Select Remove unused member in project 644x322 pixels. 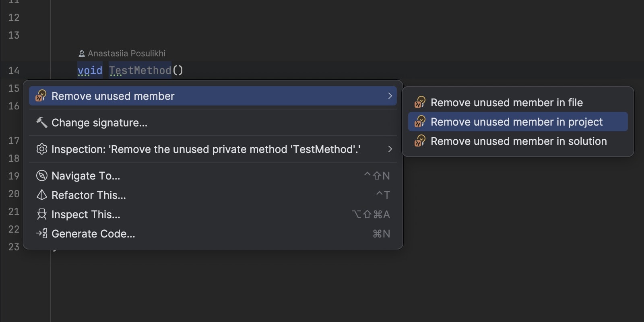[516, 122]
